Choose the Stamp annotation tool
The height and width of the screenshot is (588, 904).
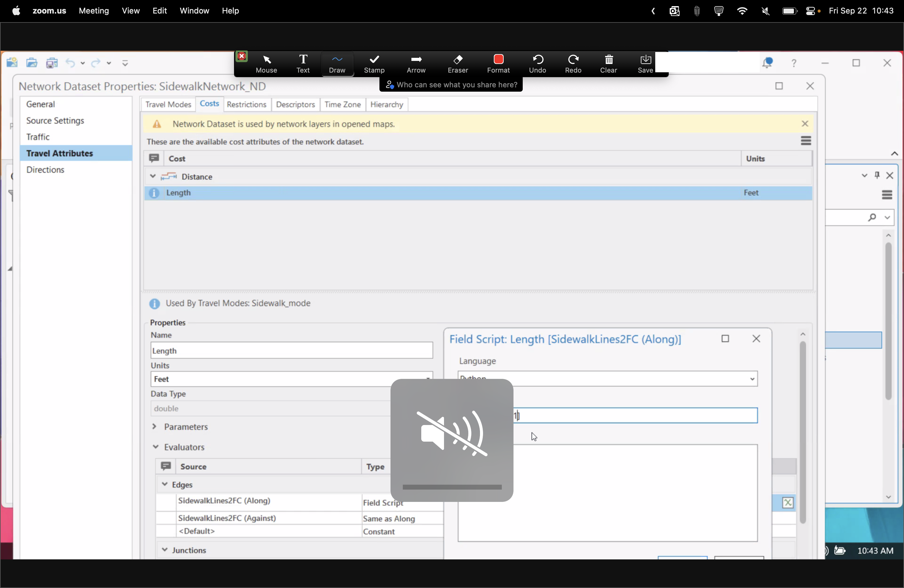374,63
